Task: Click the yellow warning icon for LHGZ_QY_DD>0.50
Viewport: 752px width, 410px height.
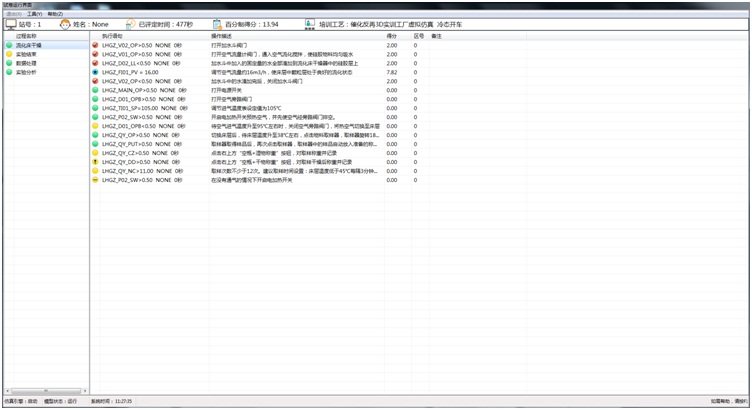Action: pyautogui.click(x=95, y=161)
